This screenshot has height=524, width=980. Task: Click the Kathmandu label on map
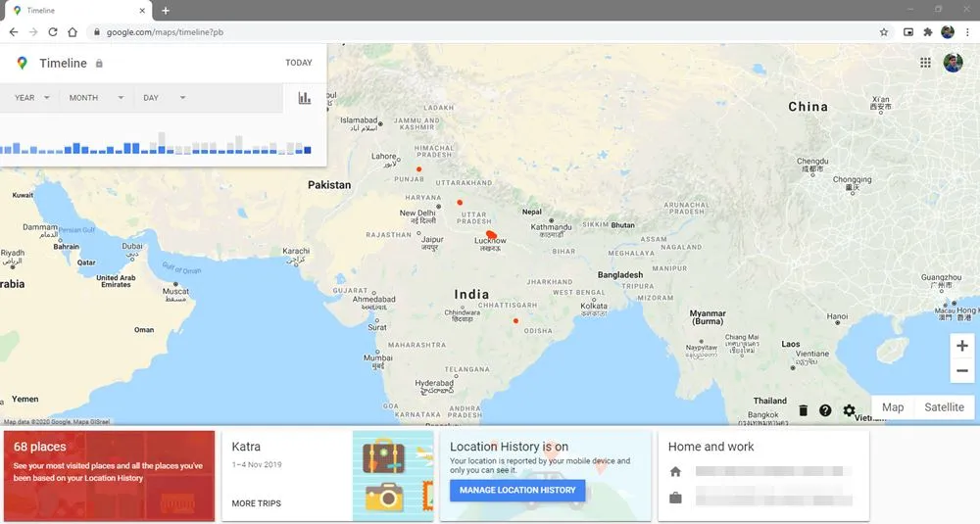pos(551,230)
